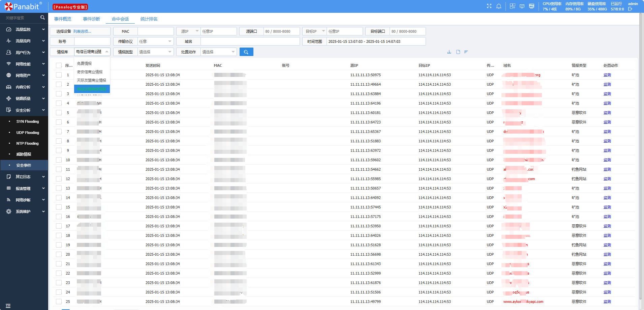Open the notification bell
This screenshot has width=644, height=310.
(x=499, y=6)
